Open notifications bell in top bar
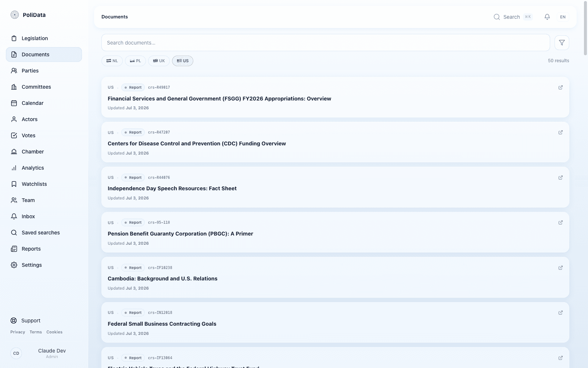 point(547,17)
